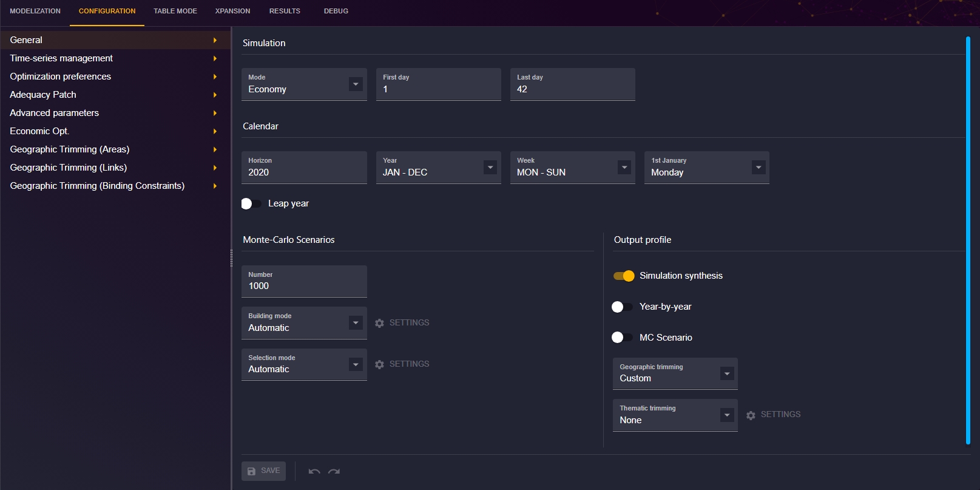Open Economic Opt. section
Viewport: 980px width, 490px height.
pos(115,131)
